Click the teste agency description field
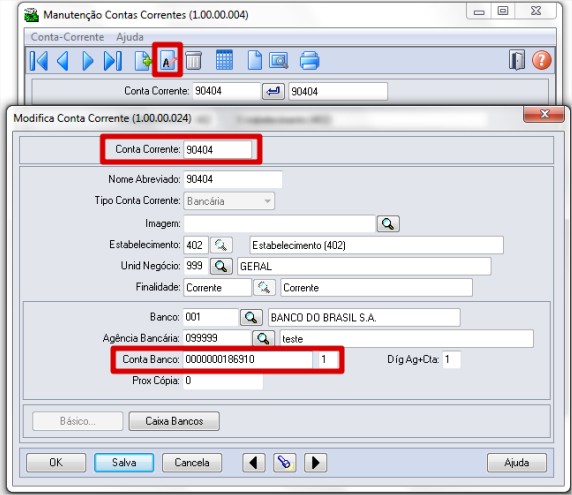 [407, 339]
